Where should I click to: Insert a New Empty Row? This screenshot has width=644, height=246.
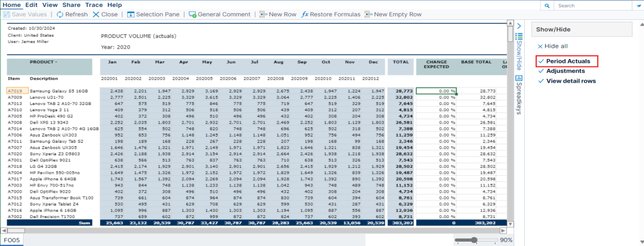click(393, 14)
